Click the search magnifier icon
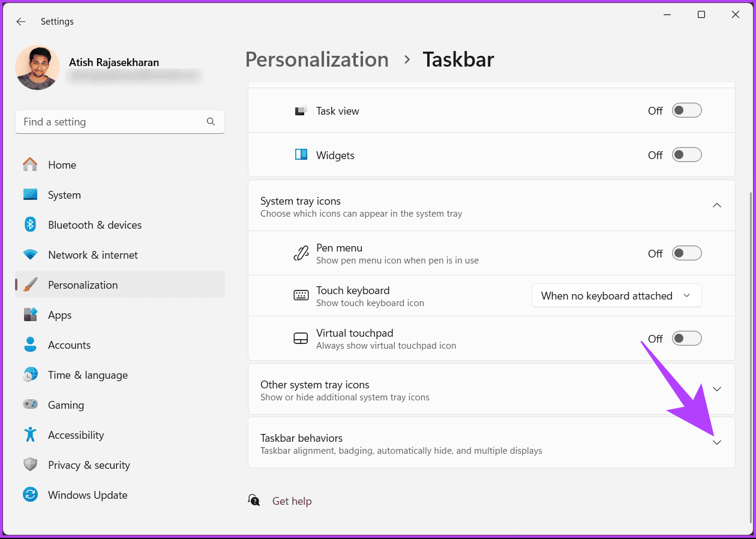 coord(211,121)
